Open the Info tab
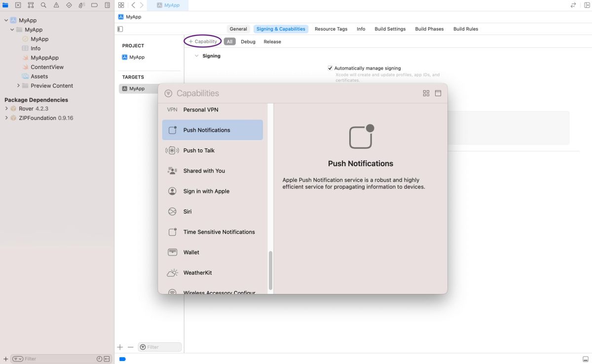This screenshot has height=364, width=592. point(361,29)
